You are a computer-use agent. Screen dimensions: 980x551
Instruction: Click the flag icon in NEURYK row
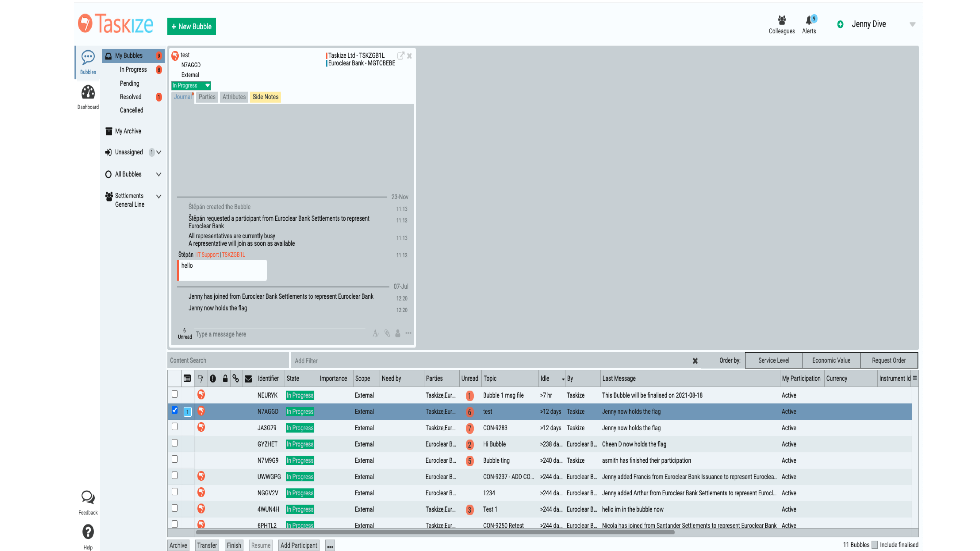point(201,395)
